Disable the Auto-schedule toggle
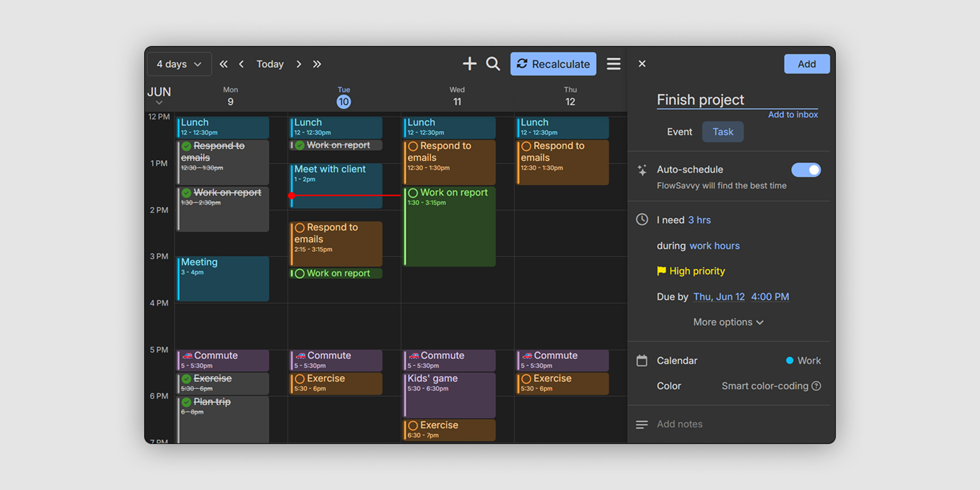The image size is (980, 490). pyautogui.click(x=805, y=170)
